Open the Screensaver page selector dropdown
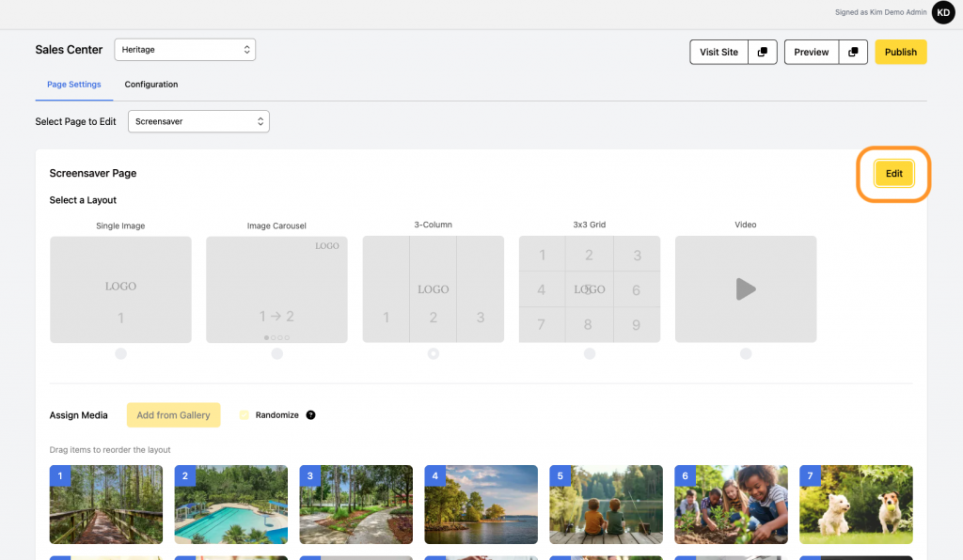Screen dimensions: 963x560 [x=198, y=121]
